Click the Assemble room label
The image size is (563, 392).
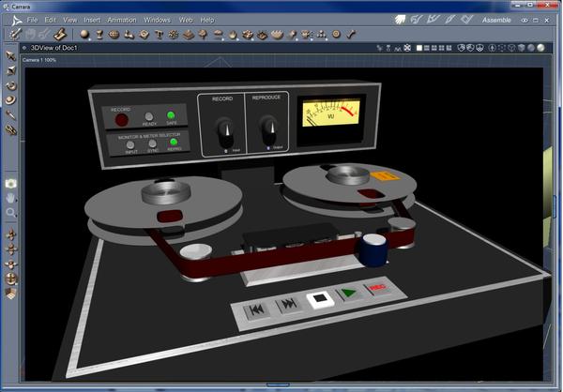click(x=496, y=20)
